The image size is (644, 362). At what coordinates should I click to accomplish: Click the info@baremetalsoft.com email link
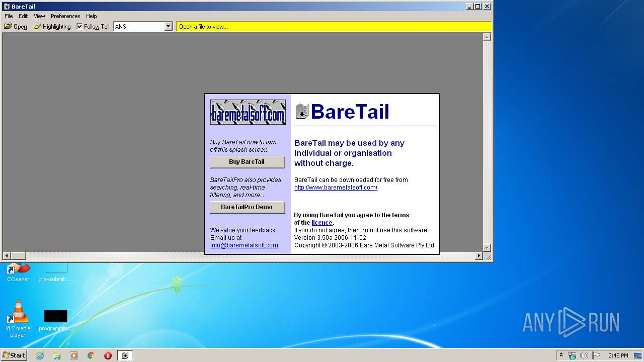tap(244, 245)
